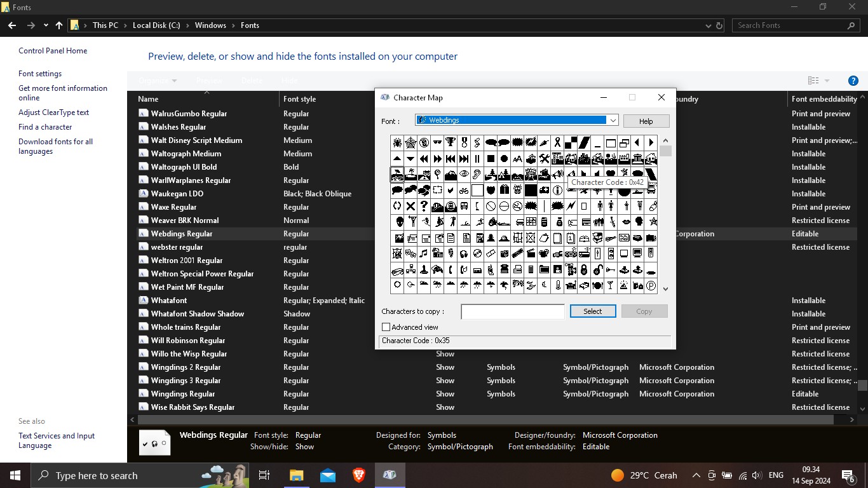This screenshot has height=488, width=868.
Task: Open the Font settings link
Action: [40, 74]
